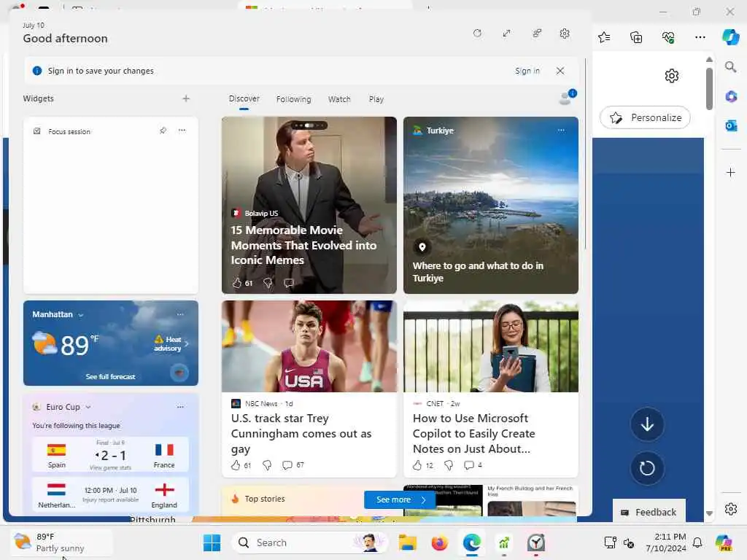Open Euro Cup widget more options
This screenshot has width=747, height=560.
(x=180, y=407)
